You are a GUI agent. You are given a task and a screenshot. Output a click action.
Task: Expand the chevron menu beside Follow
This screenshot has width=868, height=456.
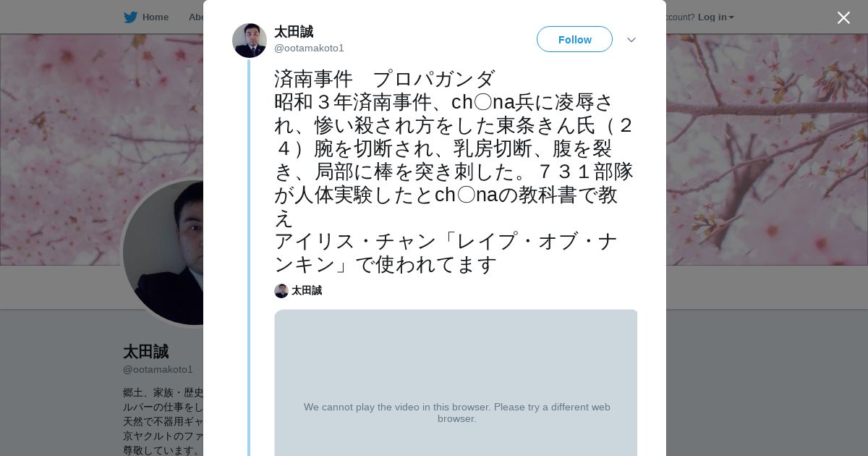(631, 40)
